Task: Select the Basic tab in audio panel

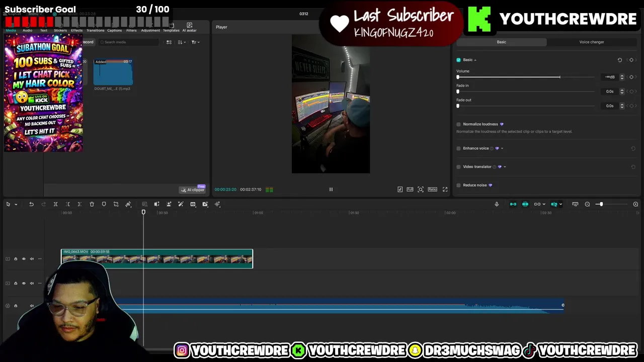Action: click(501, 42)
